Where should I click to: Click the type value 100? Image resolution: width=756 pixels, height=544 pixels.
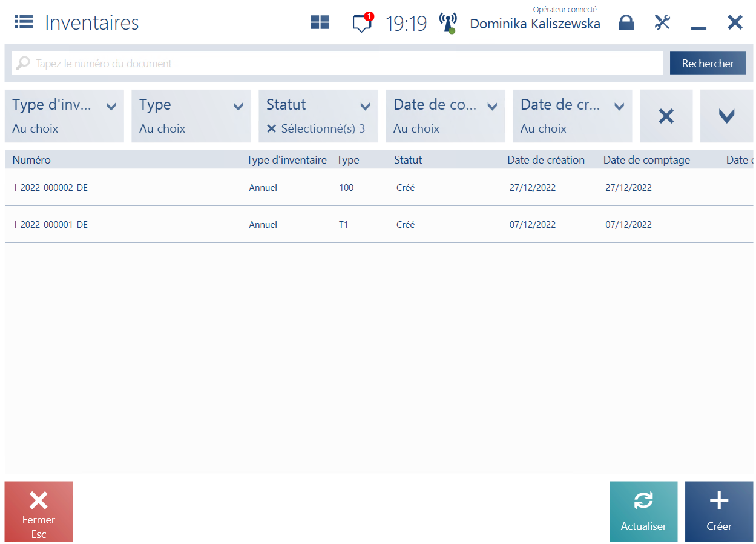click(346, 187)
